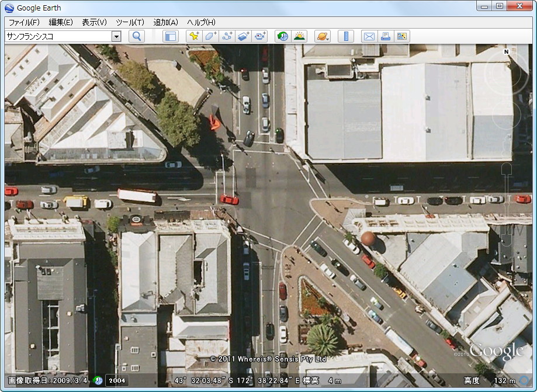
Task: Click the look-around compass ring
Action: [x=506, y=72]
